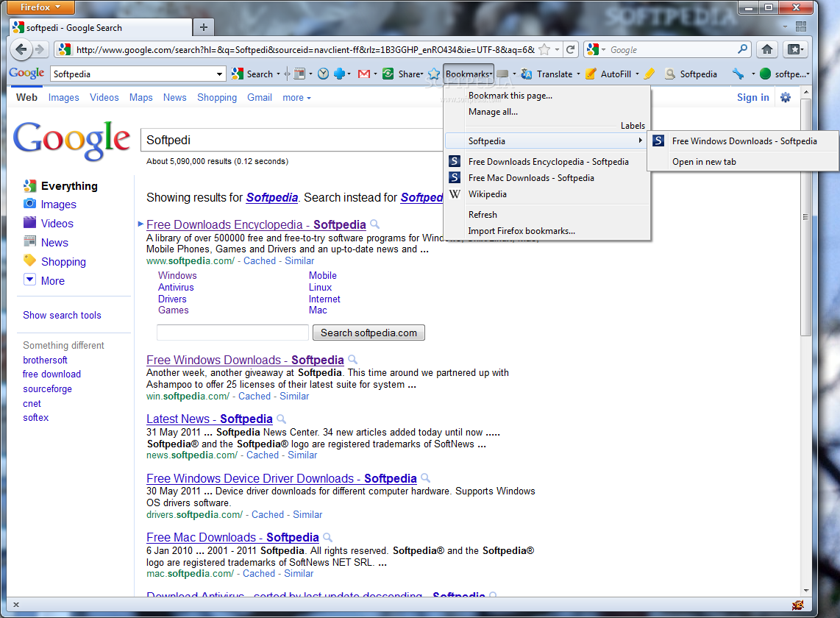Click the site search input above Search softpedia.com
Viewport: 840px width, 618px height.
pos(232,333)
